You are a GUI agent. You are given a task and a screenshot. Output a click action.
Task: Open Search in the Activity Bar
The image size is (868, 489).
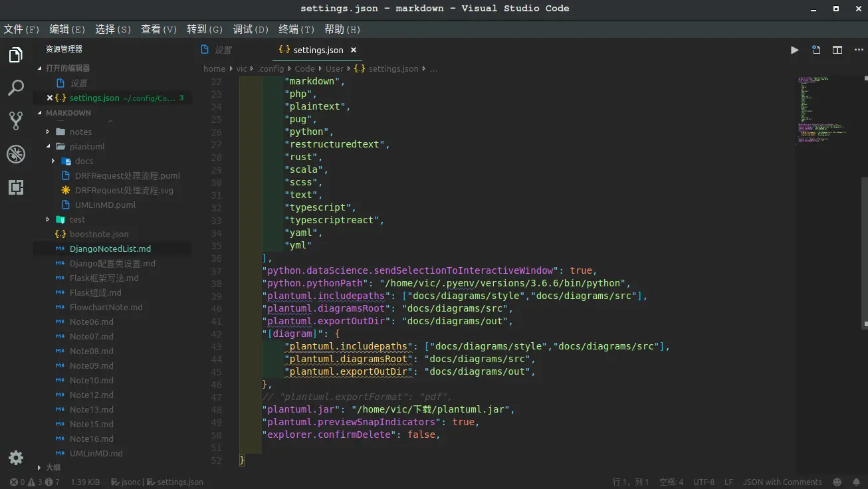(x=16, y=87)
